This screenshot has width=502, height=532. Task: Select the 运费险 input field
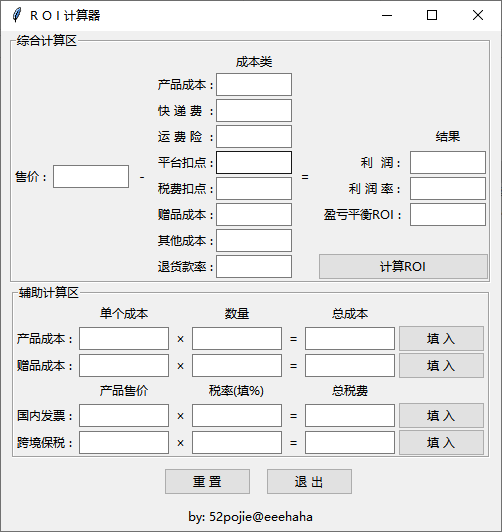tap(254, 137)
